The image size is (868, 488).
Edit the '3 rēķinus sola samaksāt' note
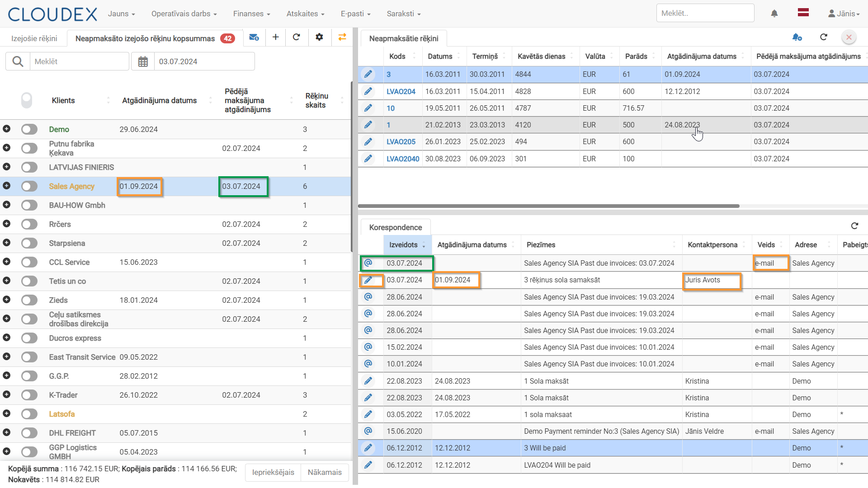[368, 280]
